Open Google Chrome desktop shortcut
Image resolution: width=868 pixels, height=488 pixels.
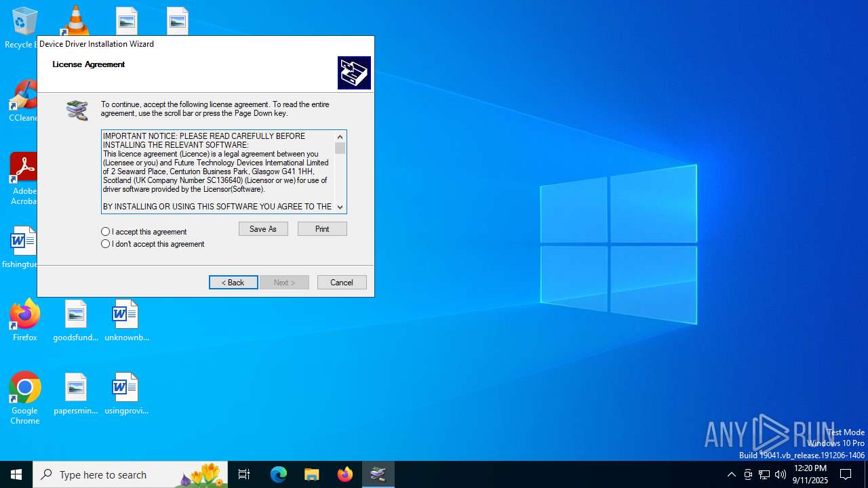pos(25,399)
